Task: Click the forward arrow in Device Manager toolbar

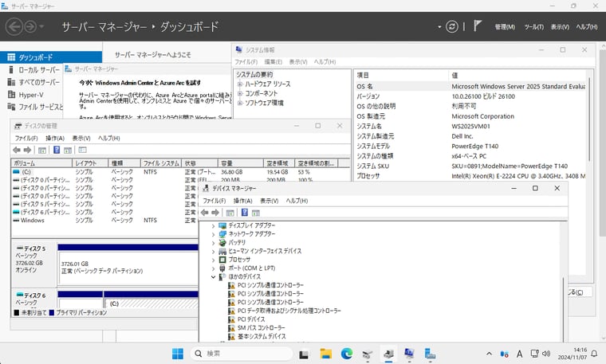Action: pos(215,213)
